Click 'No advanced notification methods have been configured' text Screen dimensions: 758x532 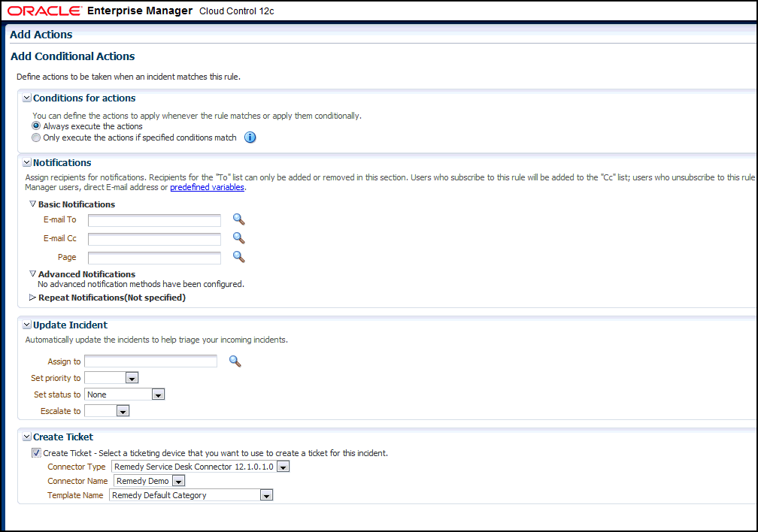point(141,284)
